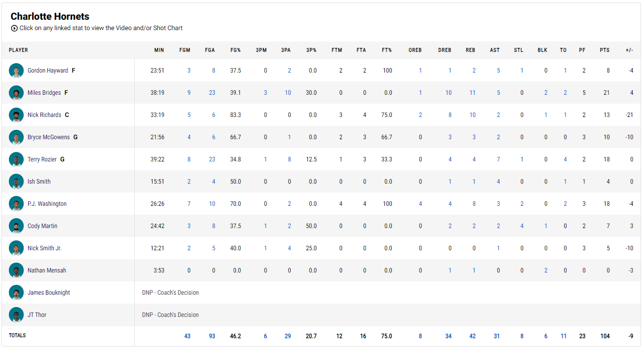View Miles Bridges' 11 total rebounds
644x350 pixels.
tap(472, 93)
